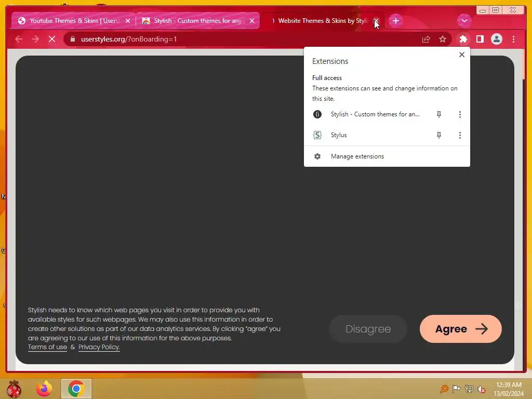Pin the Stylus extension
The height and width of the screenshot is (399, 532).
click(438, 136)
